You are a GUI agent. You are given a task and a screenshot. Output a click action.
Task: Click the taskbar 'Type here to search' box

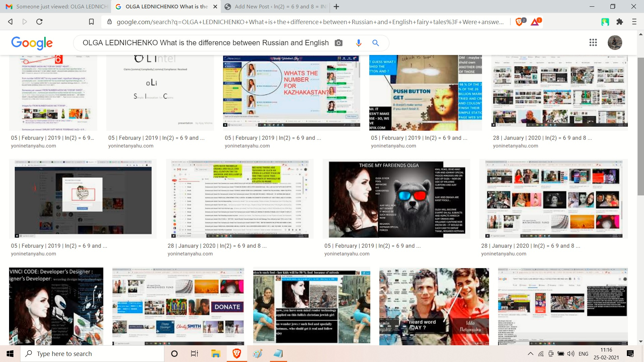click(92, 354)
